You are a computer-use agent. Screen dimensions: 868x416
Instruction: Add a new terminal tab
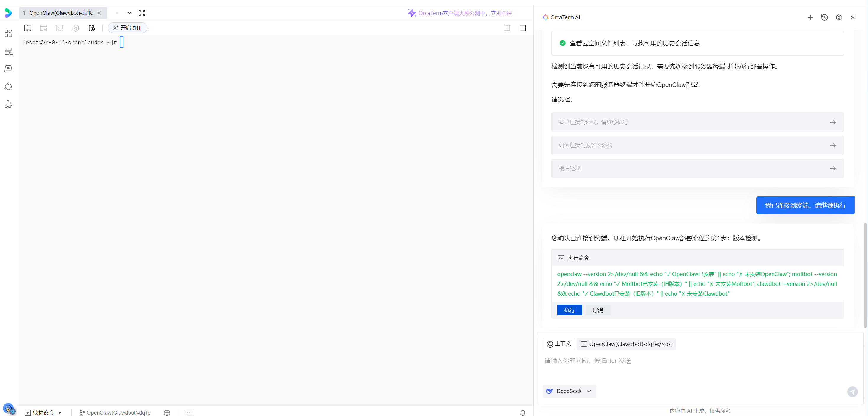(x=117, y=13)
